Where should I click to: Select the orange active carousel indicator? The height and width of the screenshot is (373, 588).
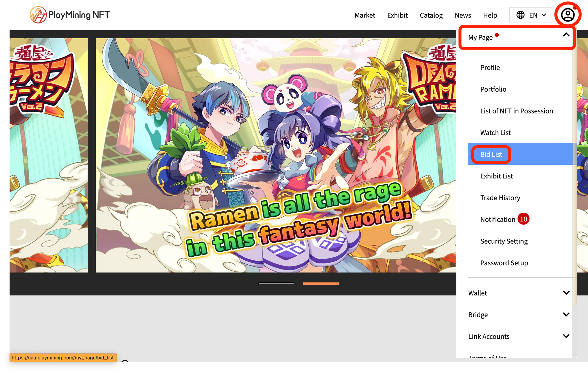coord(321,284)
